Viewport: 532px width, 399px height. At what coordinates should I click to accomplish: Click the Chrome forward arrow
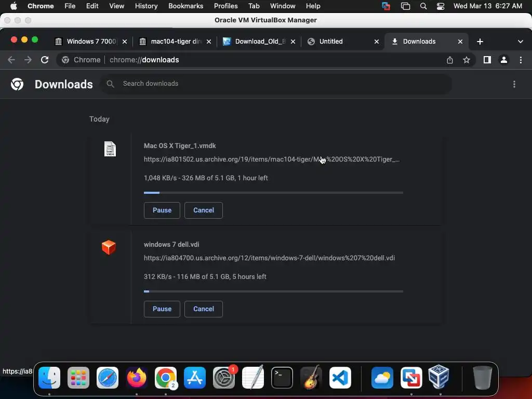28,60
